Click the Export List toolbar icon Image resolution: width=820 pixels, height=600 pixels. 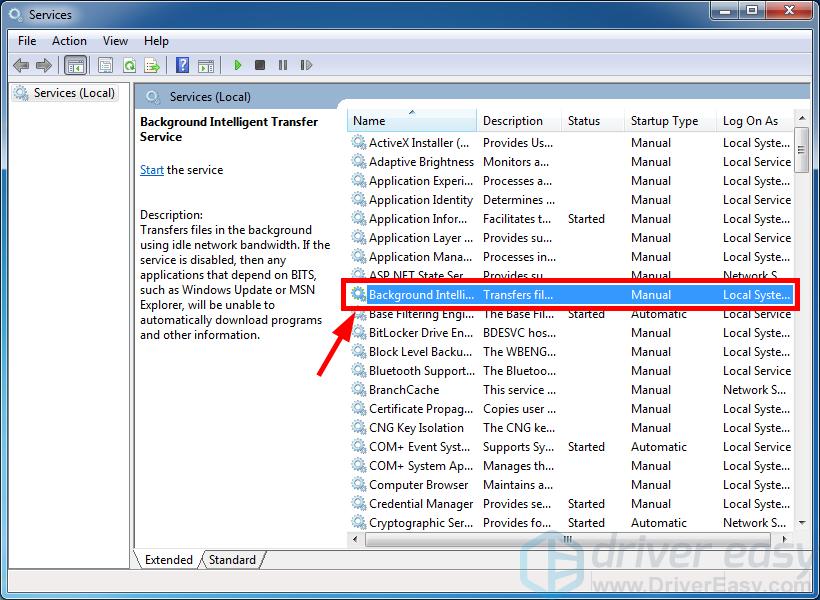(x=152, y=65)
